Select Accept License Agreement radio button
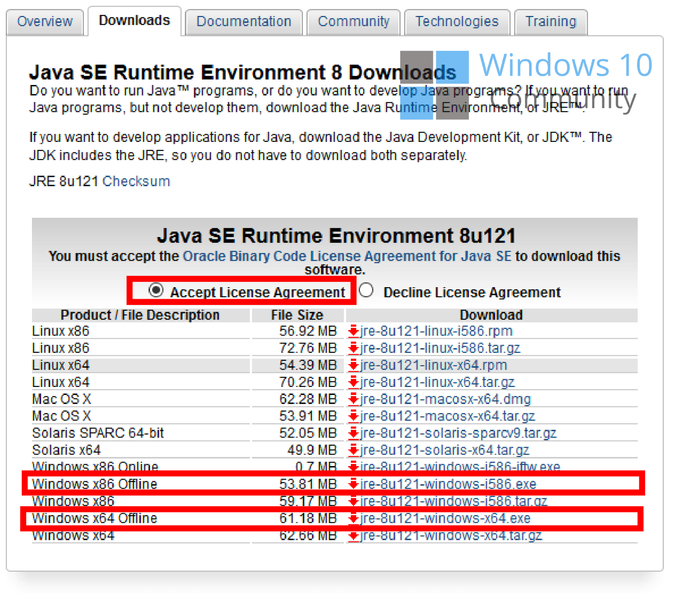674x616 pixels. 156,290
